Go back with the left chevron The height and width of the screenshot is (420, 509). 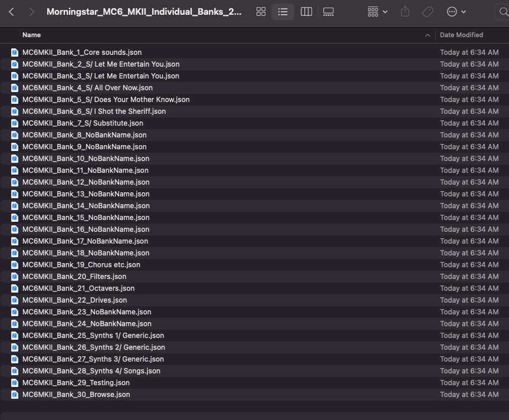[11, 12]
